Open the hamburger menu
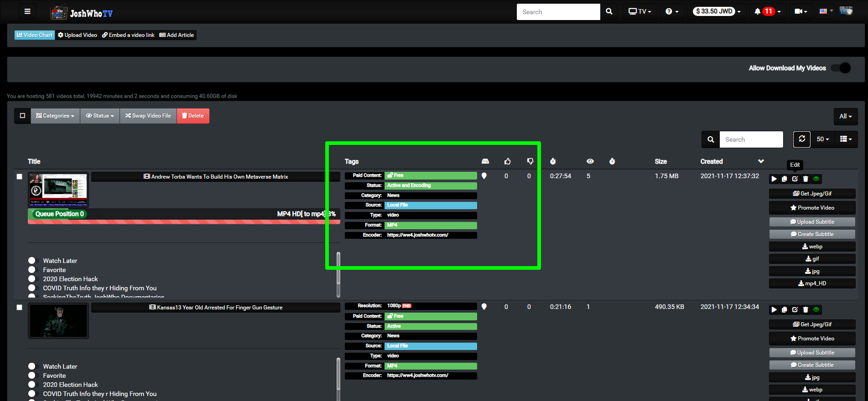Screen dimensions: 868x401 click(27, 12)
